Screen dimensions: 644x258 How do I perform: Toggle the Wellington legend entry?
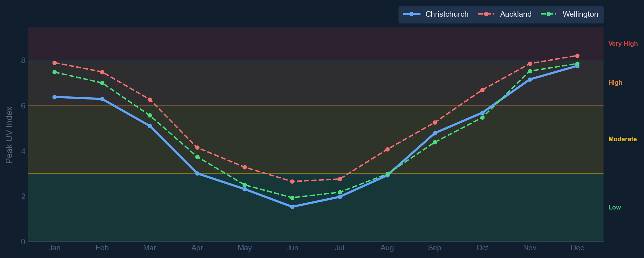click(569, 14)
